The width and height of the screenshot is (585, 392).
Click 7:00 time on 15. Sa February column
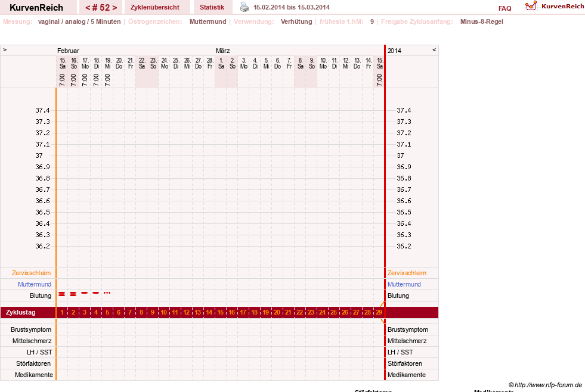(62, 80)
